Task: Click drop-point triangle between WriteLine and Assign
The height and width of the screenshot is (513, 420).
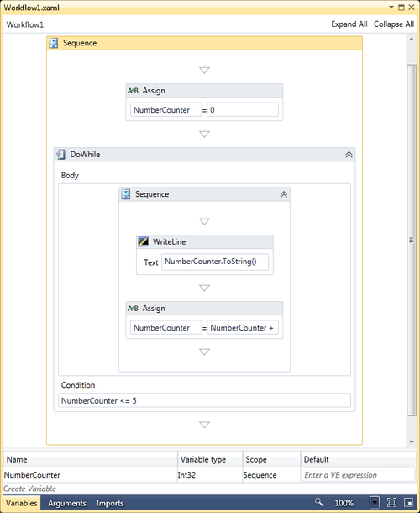Action: [204, 288]
